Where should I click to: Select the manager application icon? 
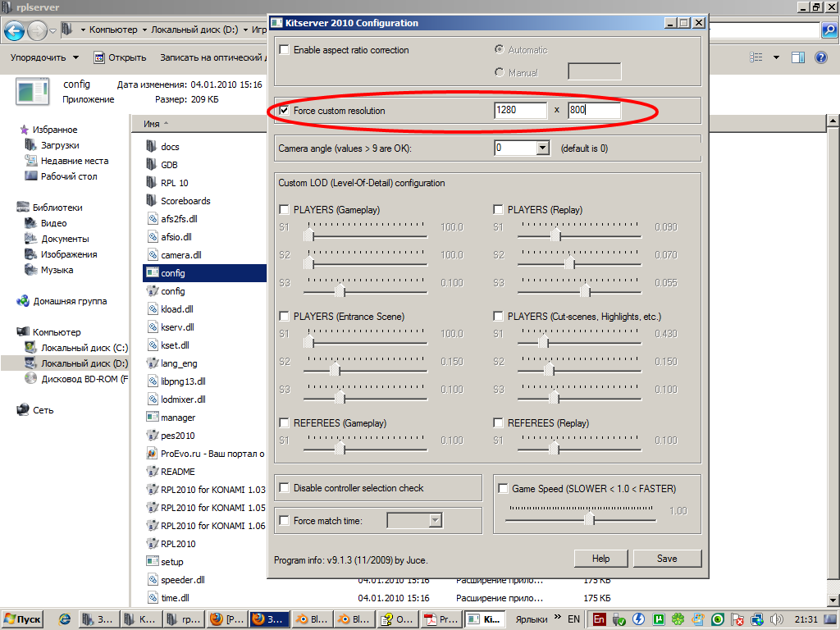(152, 417)
